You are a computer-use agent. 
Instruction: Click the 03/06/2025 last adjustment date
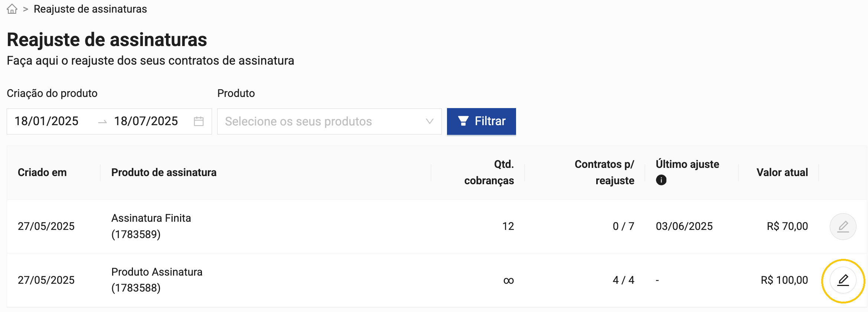click(684, 227)
